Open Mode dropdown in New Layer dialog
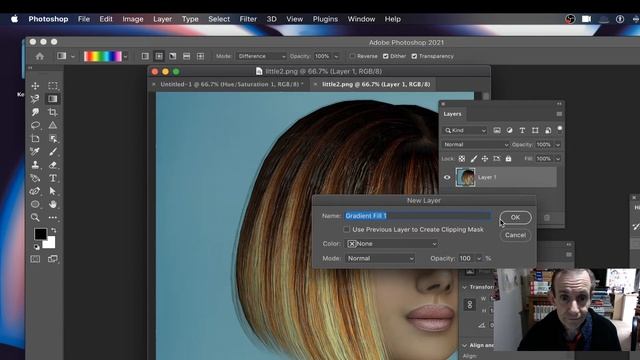The width and height of the screenshot is (640, 360). point(380,258)
